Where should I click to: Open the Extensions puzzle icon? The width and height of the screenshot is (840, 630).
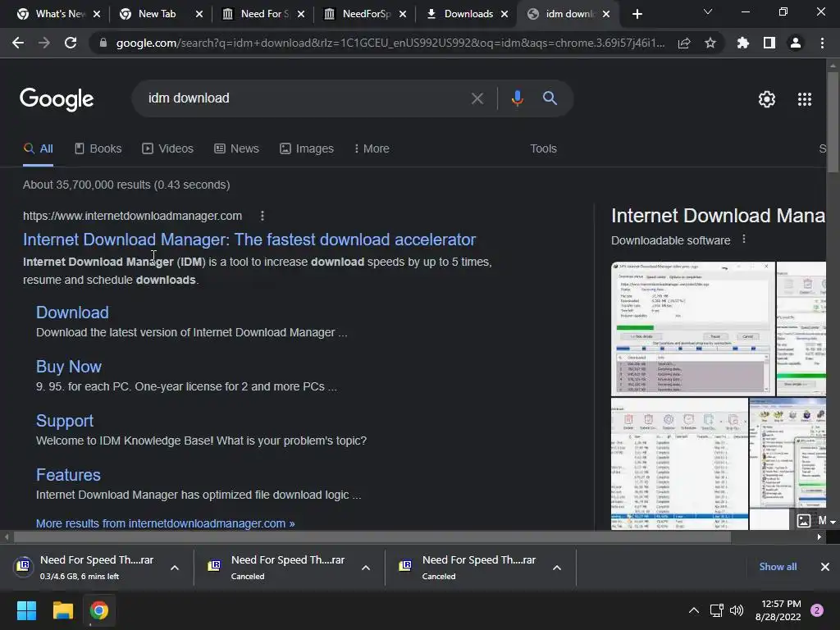click(743, 43)
